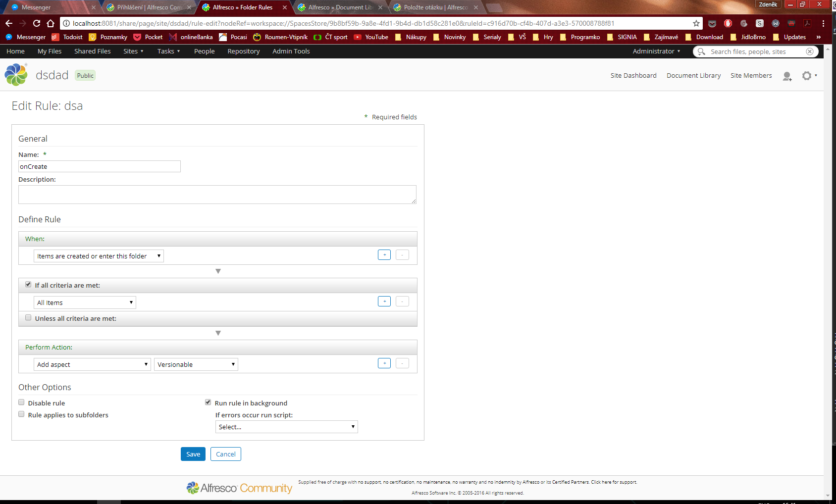Save the rule
836x504 pixels.
193,454
